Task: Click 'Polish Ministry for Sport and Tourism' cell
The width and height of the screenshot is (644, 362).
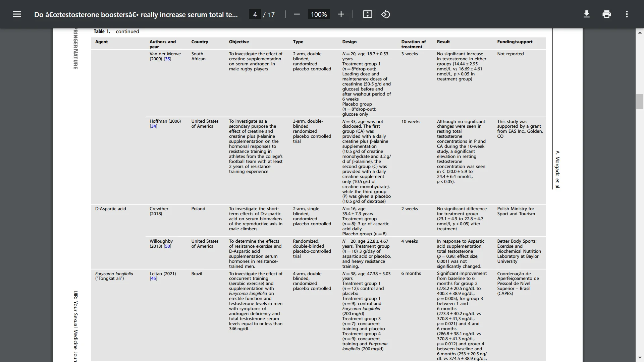Action: click(516, 211)
